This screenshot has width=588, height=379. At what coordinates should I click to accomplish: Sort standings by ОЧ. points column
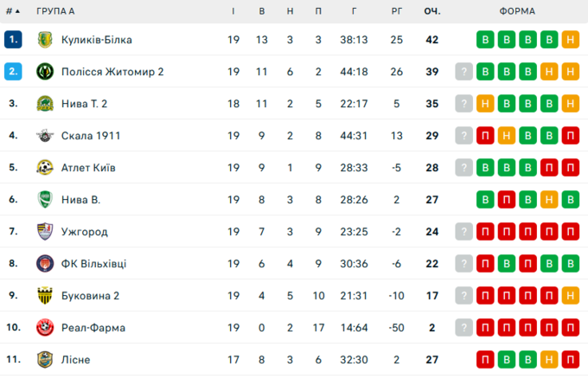(432, 11)
